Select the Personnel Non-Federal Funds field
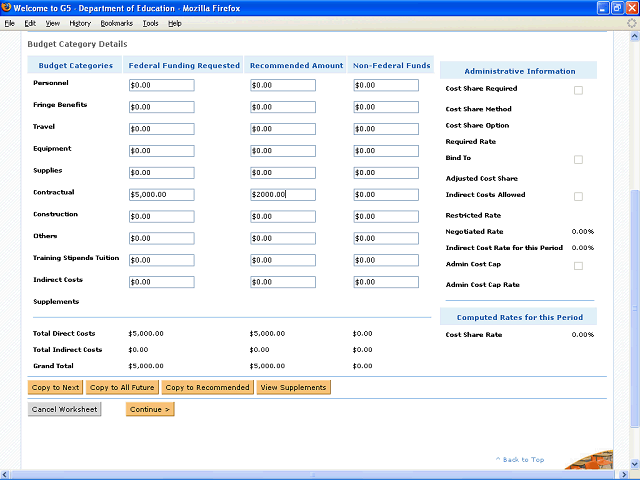640x480 pixels. [385, 86]
